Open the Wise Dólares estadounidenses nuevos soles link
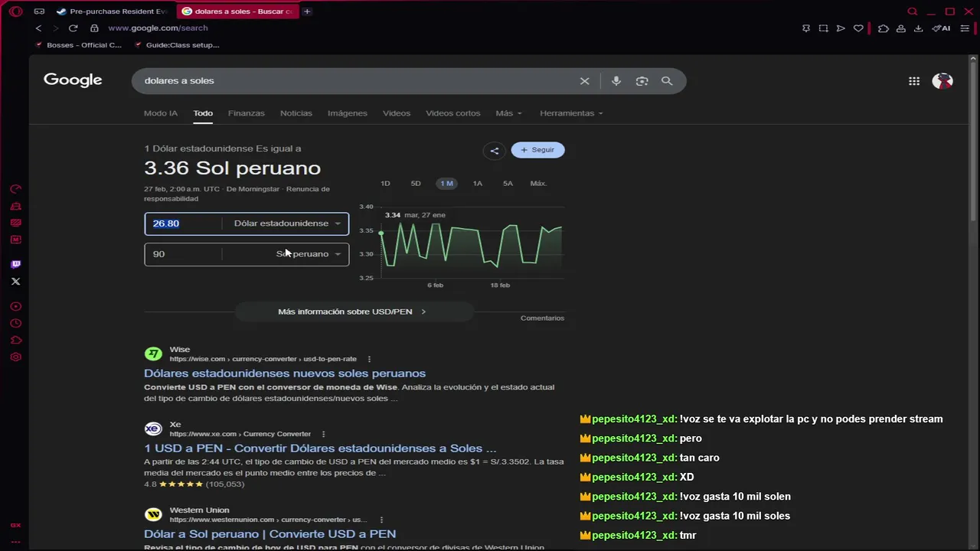The image size is (980, 551). [285, 373]
